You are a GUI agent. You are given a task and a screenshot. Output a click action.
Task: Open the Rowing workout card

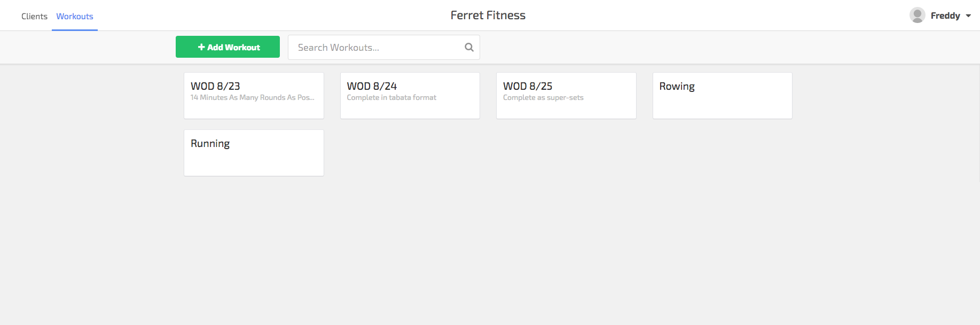point(723,96)
